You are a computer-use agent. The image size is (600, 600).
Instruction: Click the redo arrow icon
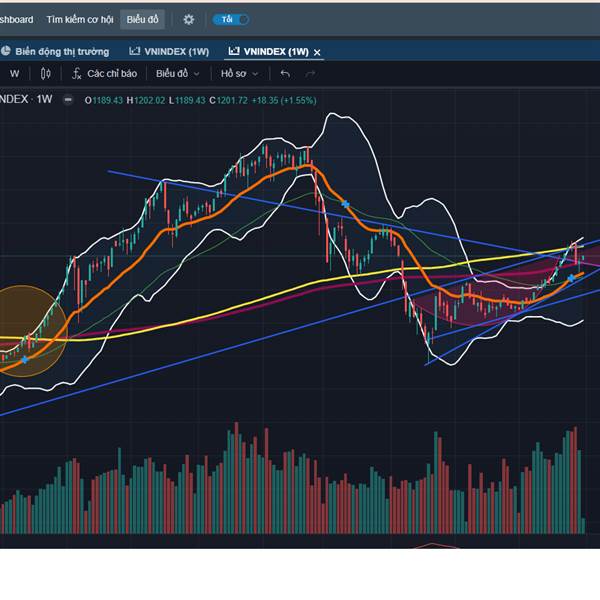tap(310, 73)
